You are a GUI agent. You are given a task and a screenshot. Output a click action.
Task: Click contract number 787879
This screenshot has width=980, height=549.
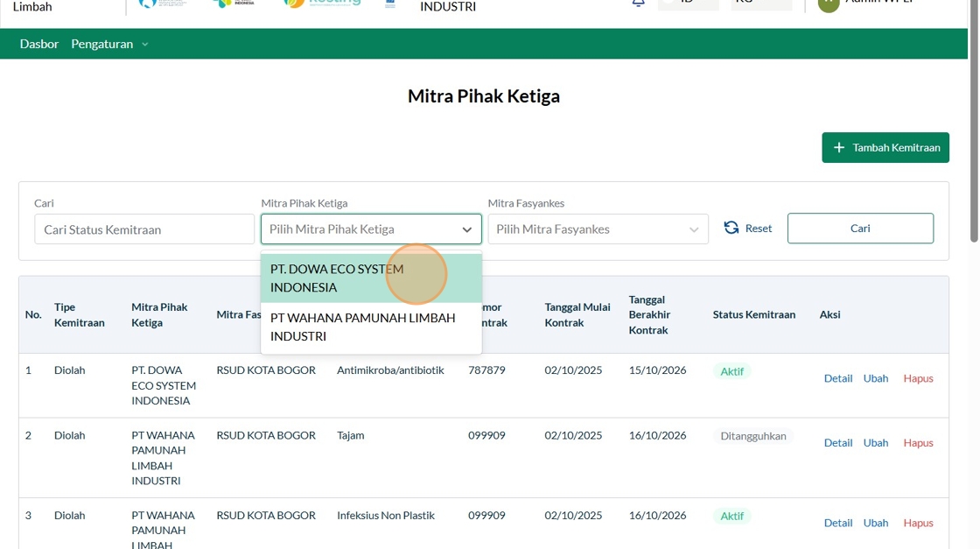click(x=486, y=370)
